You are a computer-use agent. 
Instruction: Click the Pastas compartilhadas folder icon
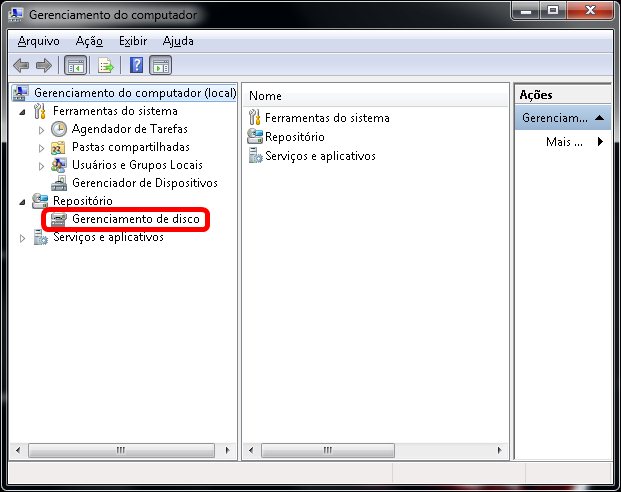point(58,147)
